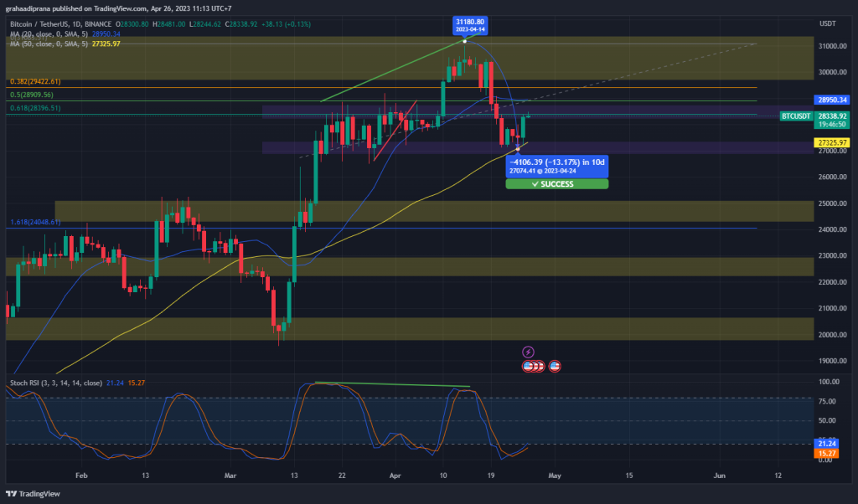Click the May date on time axis
Viewport: 858px width, 504px height.
(x=555, y=476)
